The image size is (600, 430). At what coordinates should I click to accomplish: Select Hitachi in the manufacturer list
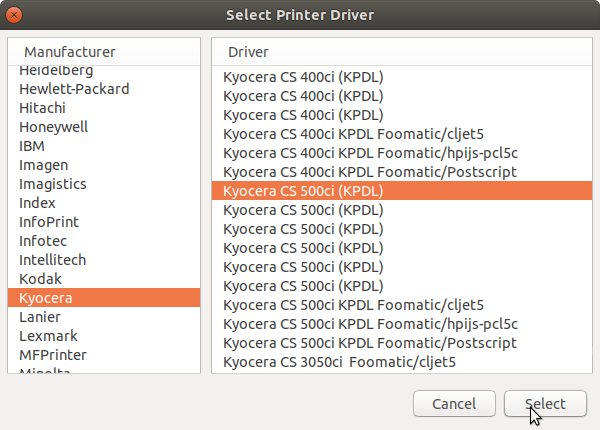[x=104, y=108]
